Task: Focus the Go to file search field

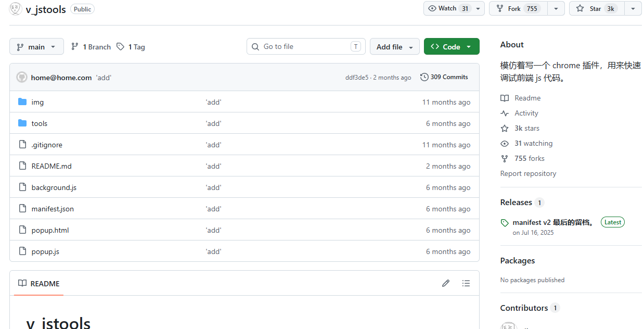Action: point(306,46)
